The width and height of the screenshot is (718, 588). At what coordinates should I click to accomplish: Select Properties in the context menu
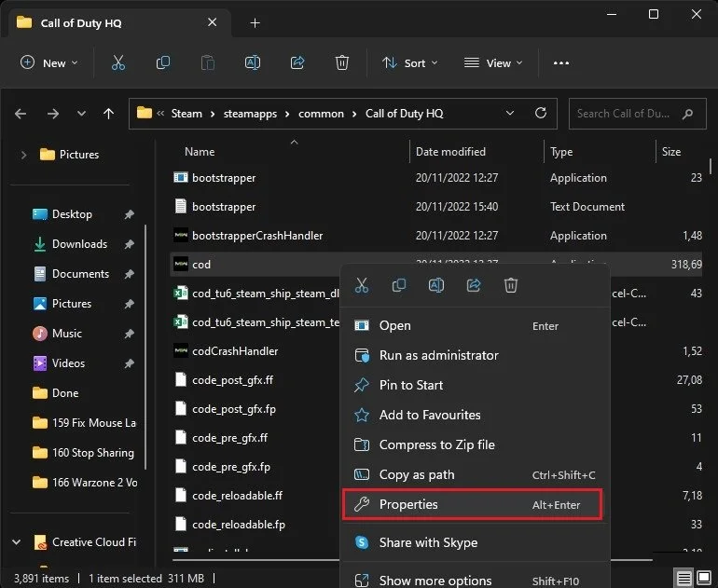(472, 504)
